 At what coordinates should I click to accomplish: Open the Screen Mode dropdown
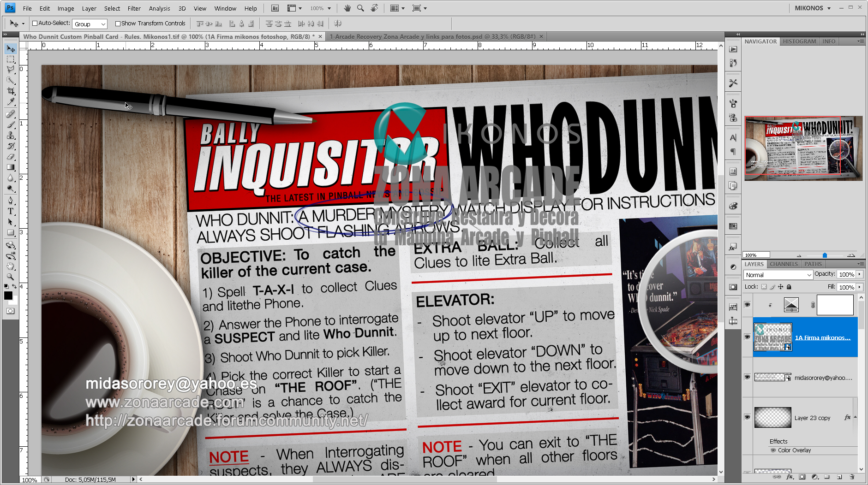[419, 8]
